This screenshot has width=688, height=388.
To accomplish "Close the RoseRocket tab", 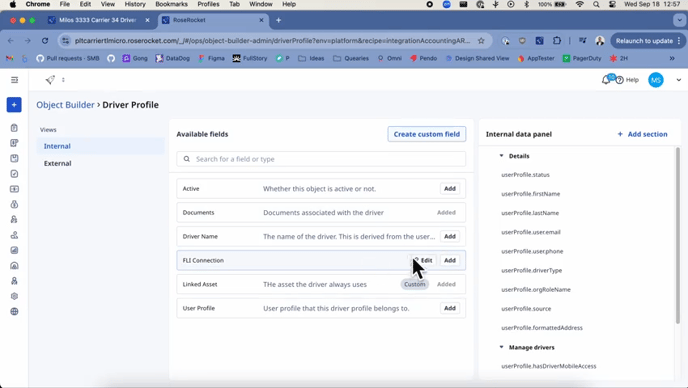I will pos(261,20).
